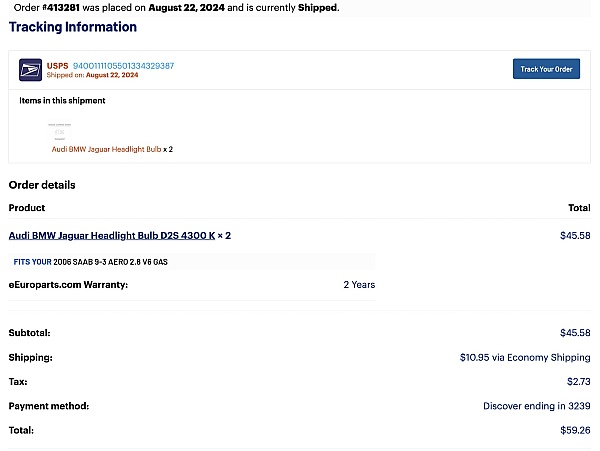The image size is (600, 451).
Task: Click the $2.73 tax amount
Action: pyautogui.click(x=579, y=382)
